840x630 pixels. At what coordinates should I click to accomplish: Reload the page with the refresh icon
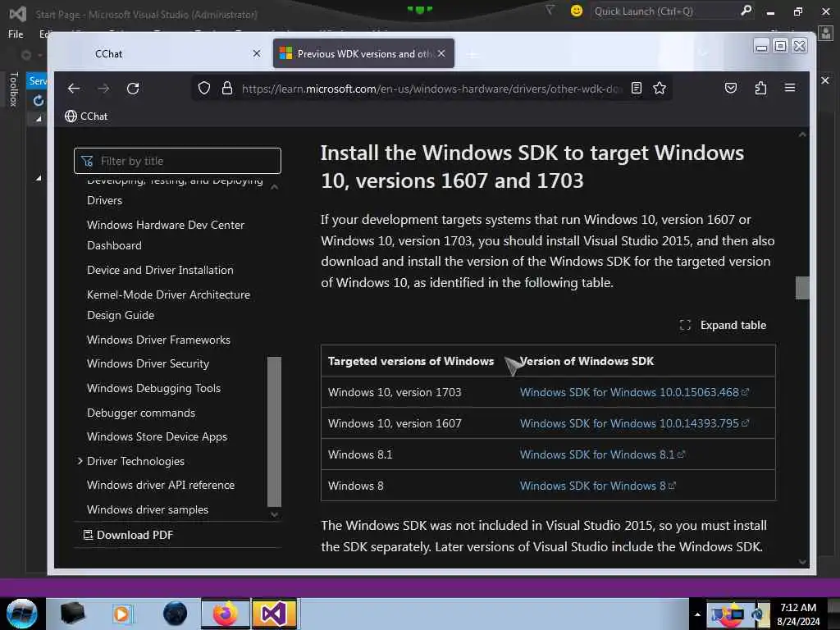[133, 89]
